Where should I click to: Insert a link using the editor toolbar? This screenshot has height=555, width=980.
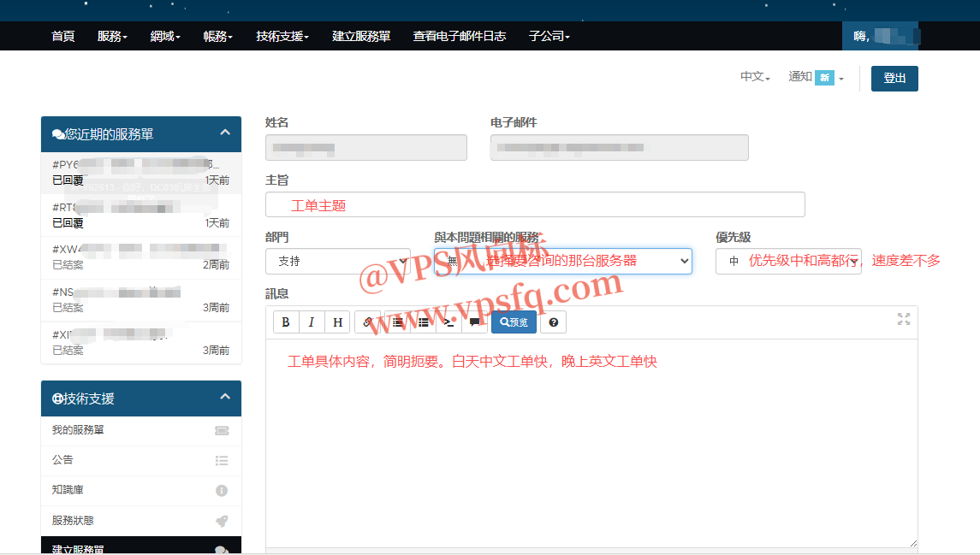(367, 322)
